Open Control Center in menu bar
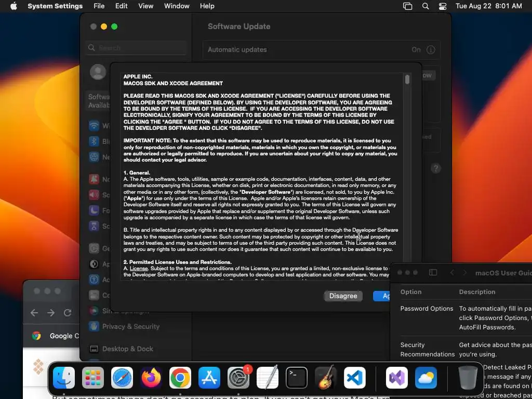 (443, 6)
